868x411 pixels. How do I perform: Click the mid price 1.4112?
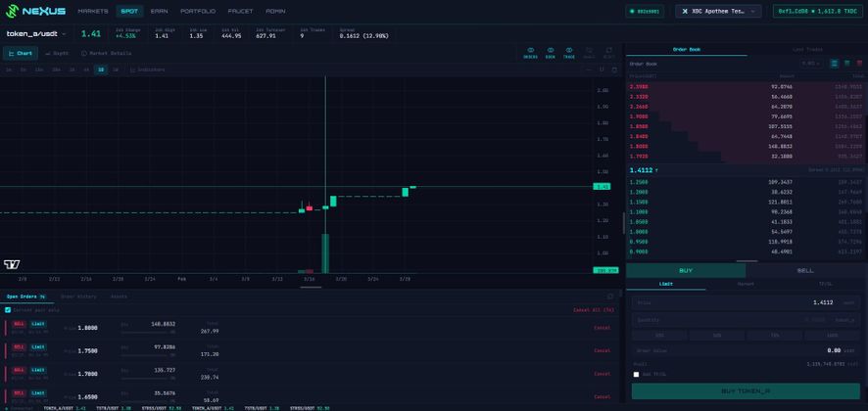(x=642, y=170)
